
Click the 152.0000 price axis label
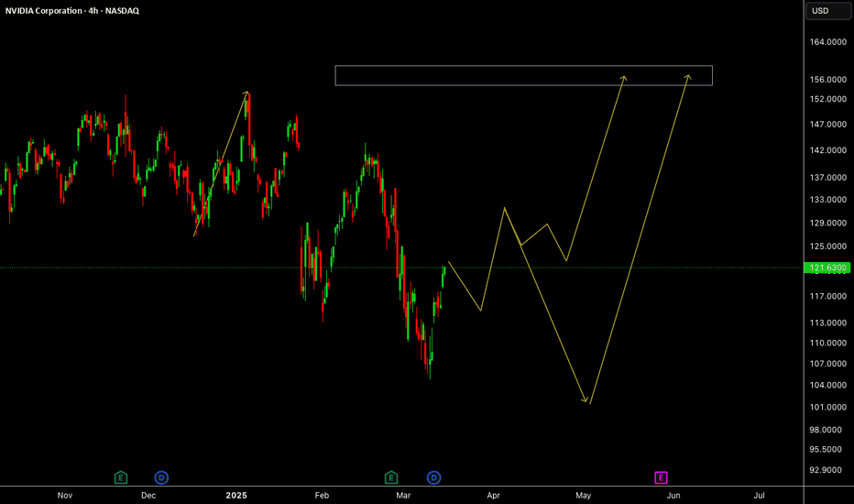[827, 99]
